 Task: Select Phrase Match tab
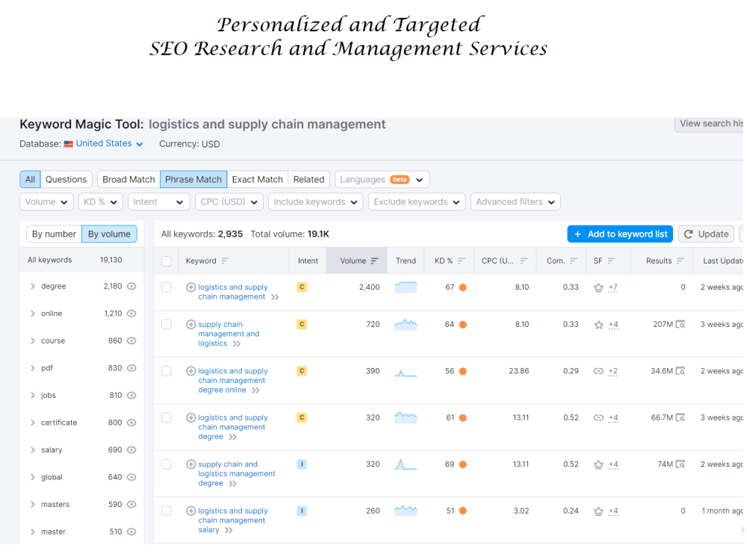coord(193,179)
